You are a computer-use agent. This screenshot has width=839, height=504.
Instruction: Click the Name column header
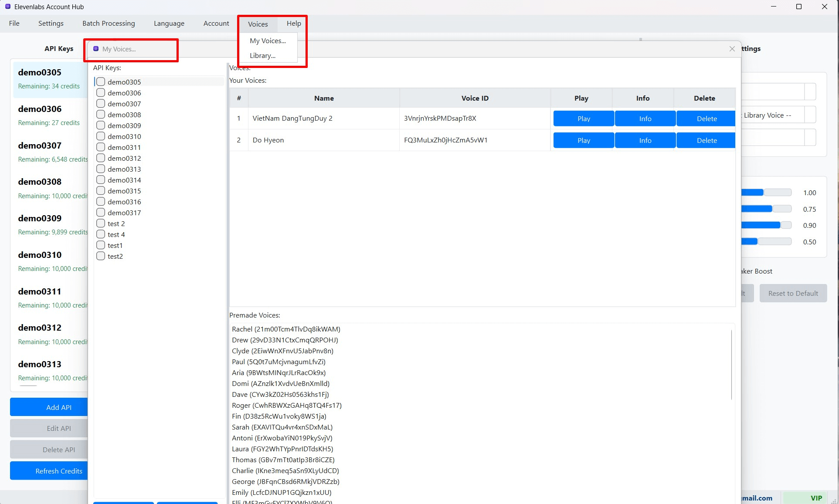pos(324,98)
